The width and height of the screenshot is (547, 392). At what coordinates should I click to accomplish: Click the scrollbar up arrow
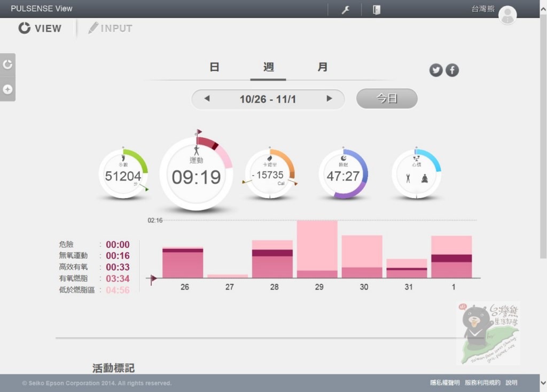point(543,9)
